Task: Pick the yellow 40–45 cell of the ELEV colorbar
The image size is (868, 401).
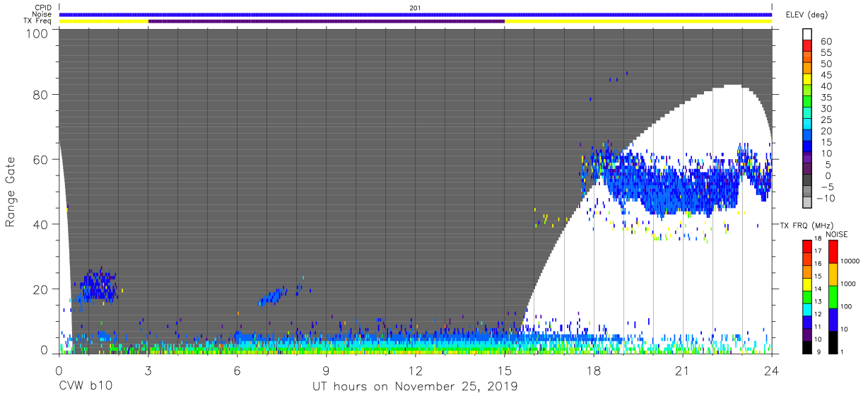Action: 809,79
